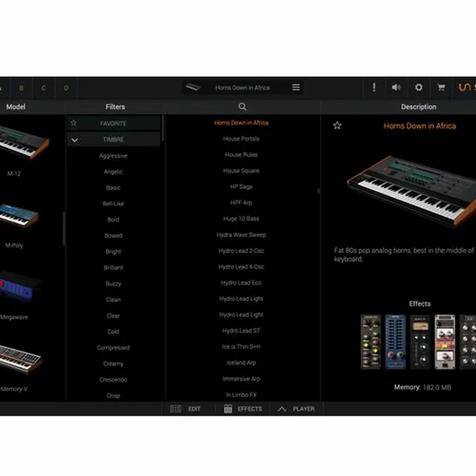Filter by Aggressive timbre
476x476 pixels.
pyautogui.click(x=113, y=156)
